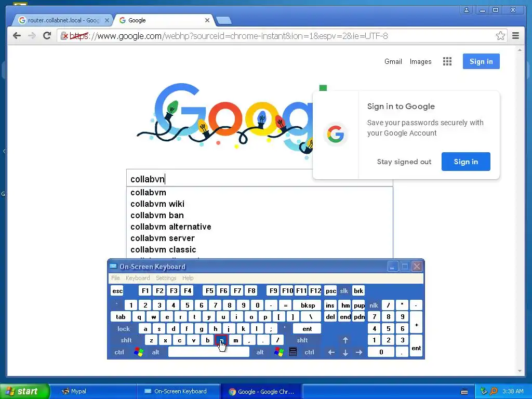Choose Stay signed out
The width and height of the screenshot is (532, 399).
coord(404,162)
